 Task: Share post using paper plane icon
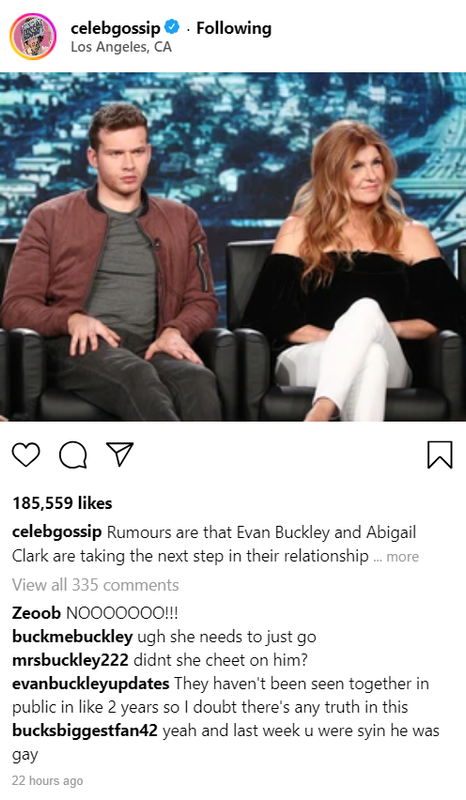[119, 454]
